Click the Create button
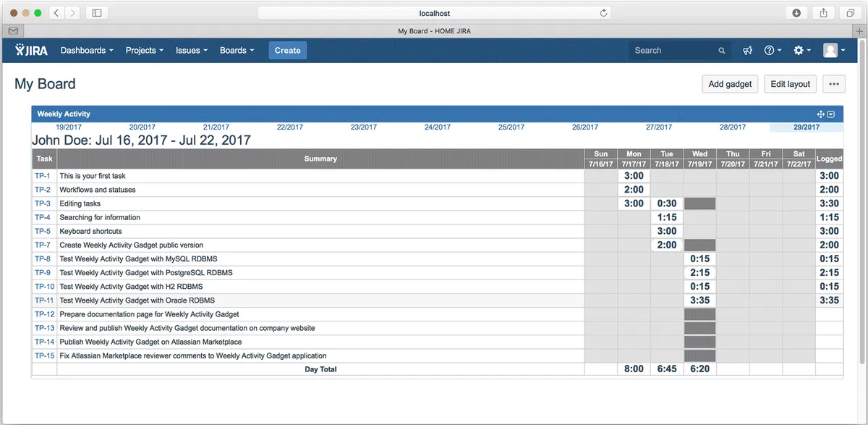The height and width of the screenshot is (425, 868). 288,50
